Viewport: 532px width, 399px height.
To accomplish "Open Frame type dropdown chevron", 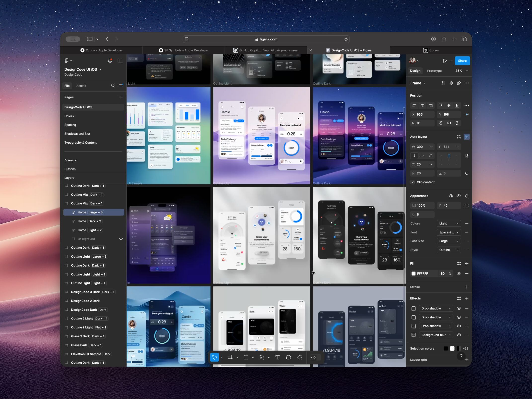I will click(x=425, y=83).
